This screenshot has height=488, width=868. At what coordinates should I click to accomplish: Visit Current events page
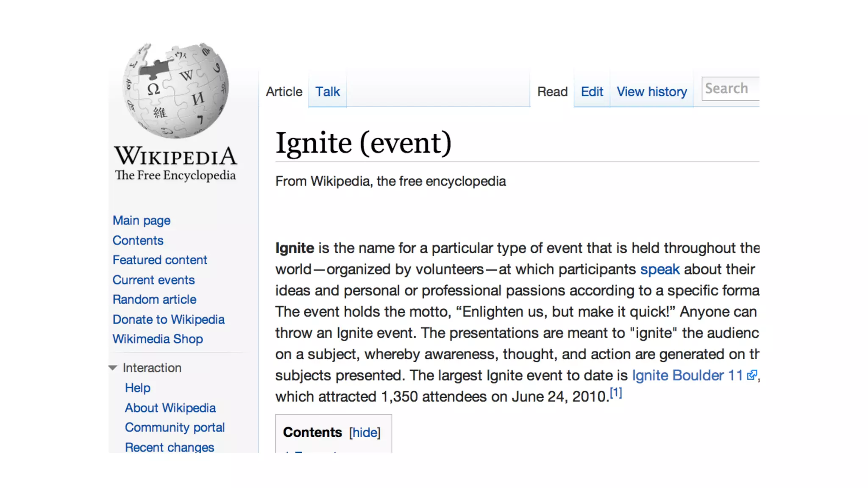click(x=153, y=280)
